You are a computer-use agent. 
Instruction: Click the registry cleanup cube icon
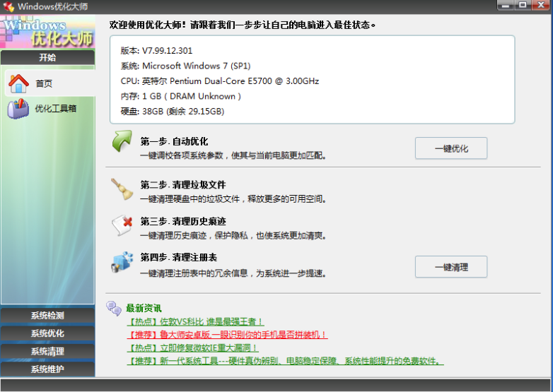[x=122, y=262]
